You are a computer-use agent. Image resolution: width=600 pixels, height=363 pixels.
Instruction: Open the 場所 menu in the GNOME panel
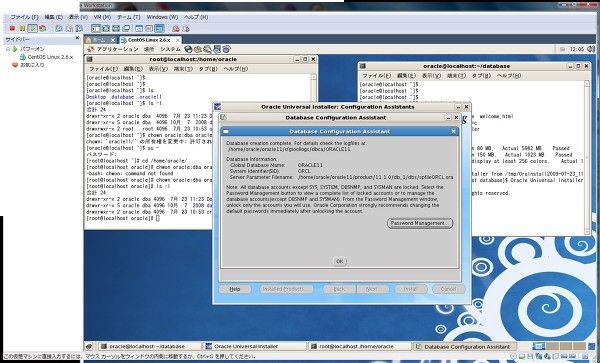149,49
